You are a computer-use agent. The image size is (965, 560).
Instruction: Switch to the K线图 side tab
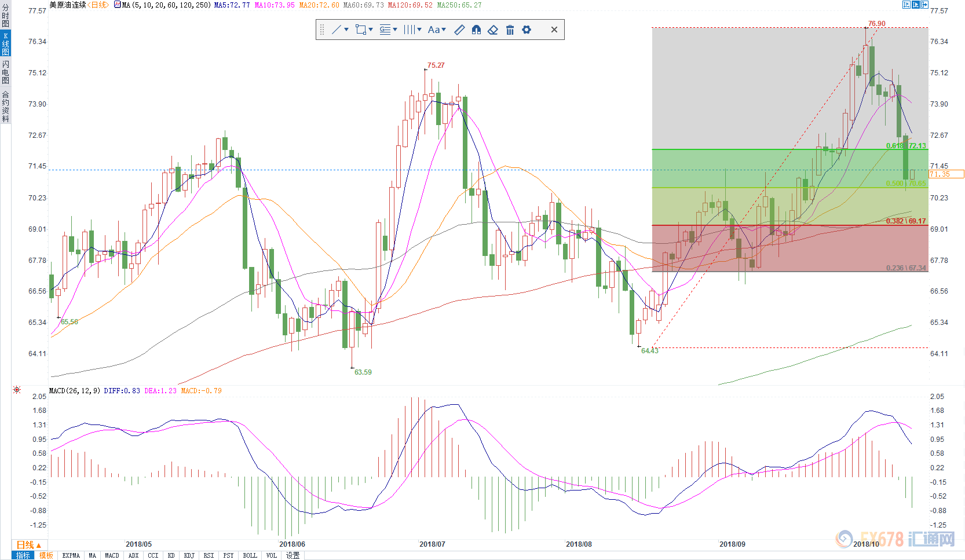[x=5, y=44]
